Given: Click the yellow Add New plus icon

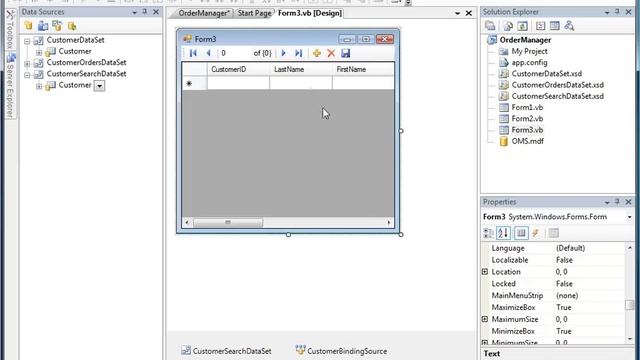Looking at the screenshot, I should coord(316,53).
